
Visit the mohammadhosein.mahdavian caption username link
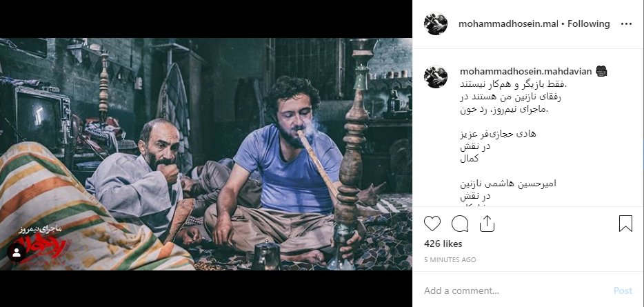[525, 72]
